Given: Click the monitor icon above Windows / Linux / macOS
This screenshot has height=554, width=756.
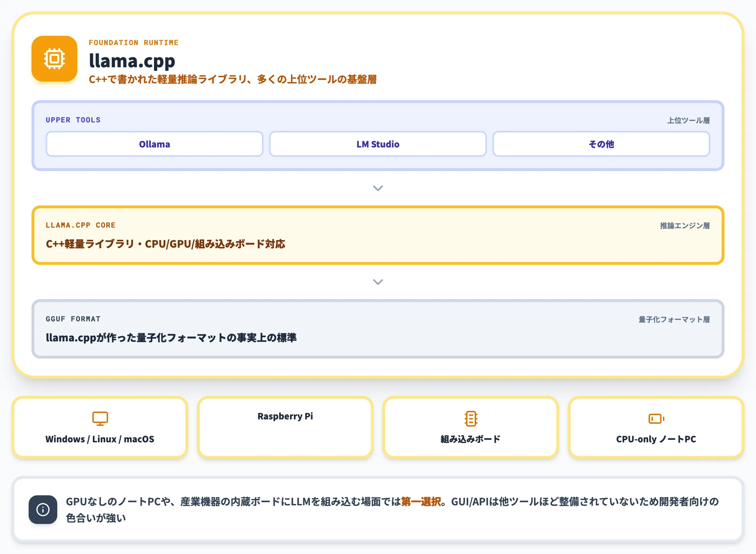Looking at the screenshot, I should (x=100, y=418).
